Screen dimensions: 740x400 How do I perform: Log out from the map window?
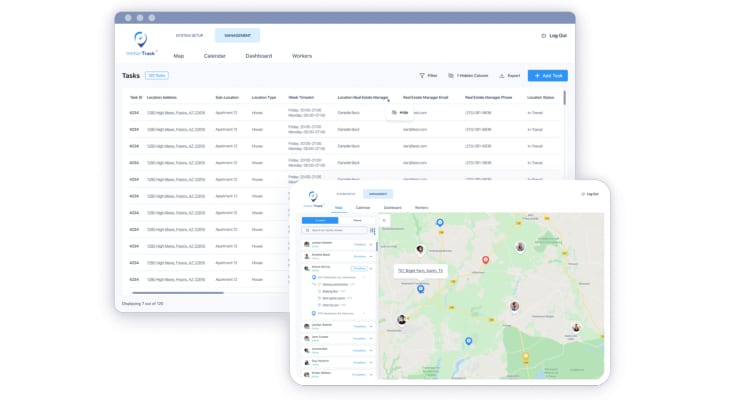click(x=590, y=194)
